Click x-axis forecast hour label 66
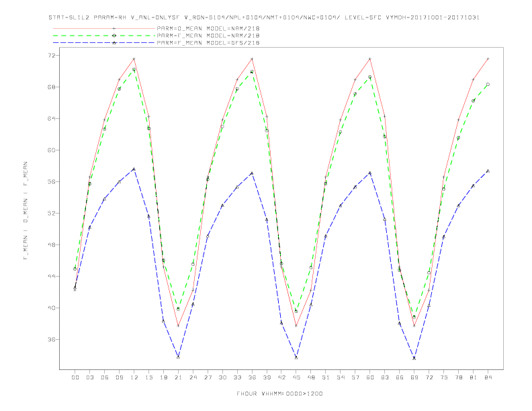The image size is (532, 411). point(400,377)
